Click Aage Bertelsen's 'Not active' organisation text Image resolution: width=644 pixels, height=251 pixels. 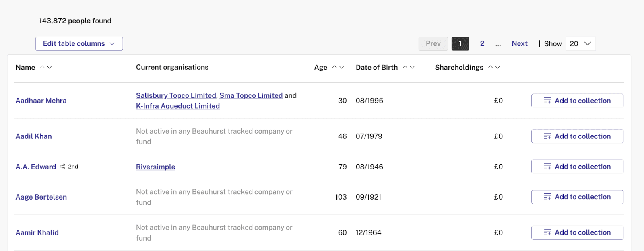coord(214,197)
